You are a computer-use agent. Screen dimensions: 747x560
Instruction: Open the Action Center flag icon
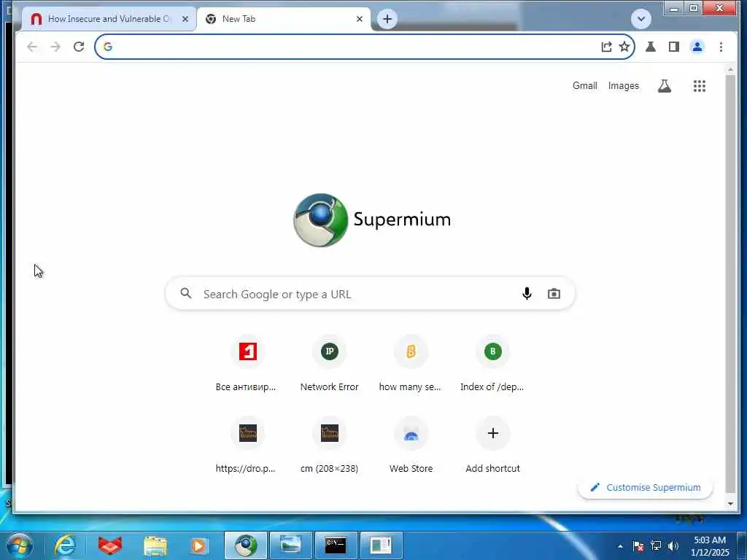(638, 546)
